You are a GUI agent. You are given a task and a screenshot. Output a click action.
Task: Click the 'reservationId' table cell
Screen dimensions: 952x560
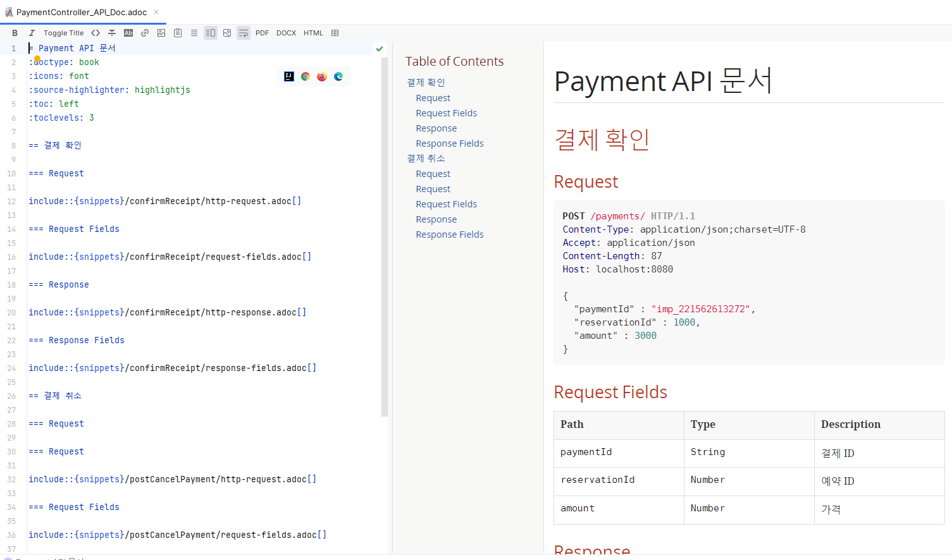(x=619, y=481)
